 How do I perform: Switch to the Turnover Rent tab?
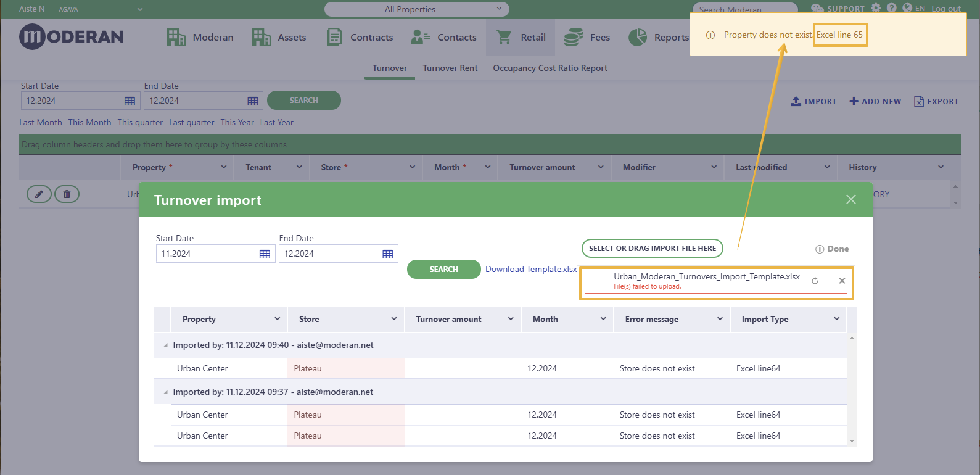pos(450,68)
